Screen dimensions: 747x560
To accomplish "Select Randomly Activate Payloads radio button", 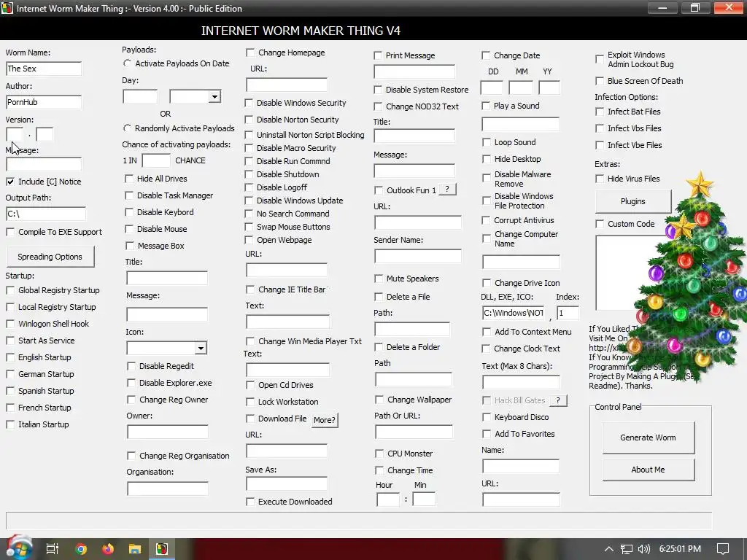I will pos(127,128).
